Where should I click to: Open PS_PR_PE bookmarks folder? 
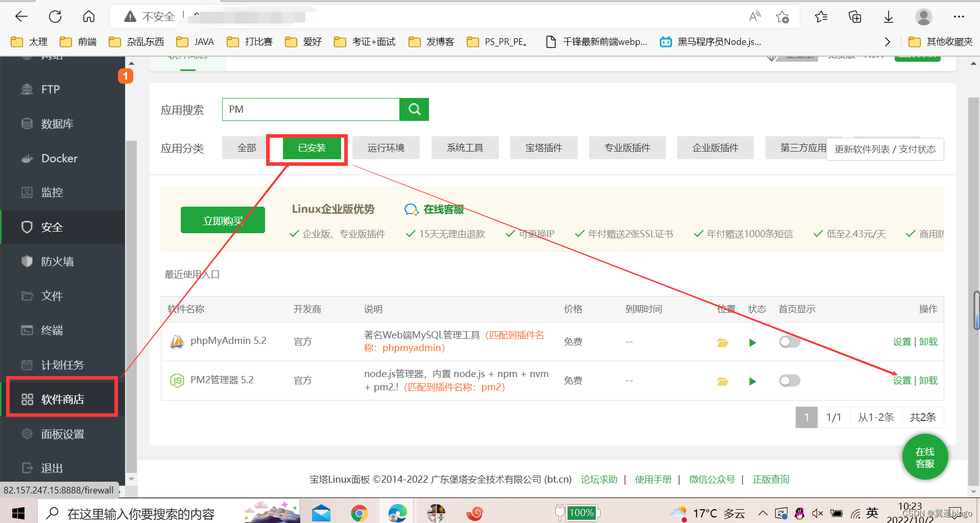pyautogui.click(x=498, y=42)
